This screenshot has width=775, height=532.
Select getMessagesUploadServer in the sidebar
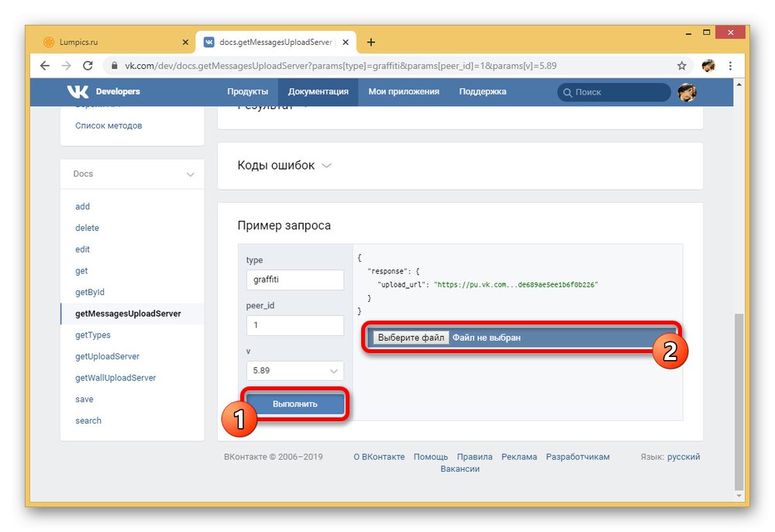click(x=128, y=314)
